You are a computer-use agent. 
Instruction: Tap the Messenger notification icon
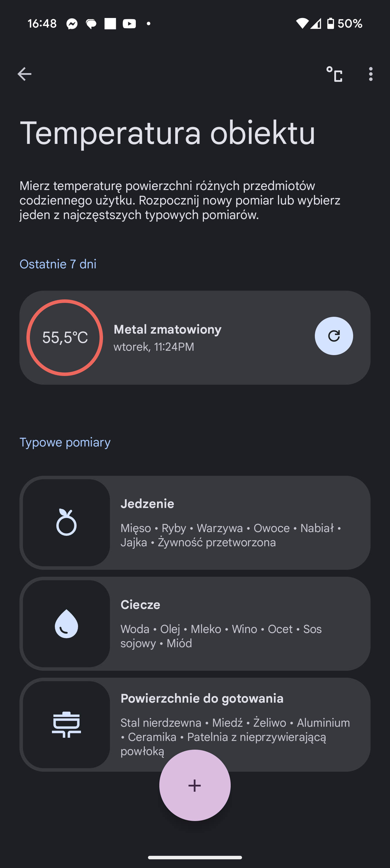pyautogui.click(x=72, y=23)
